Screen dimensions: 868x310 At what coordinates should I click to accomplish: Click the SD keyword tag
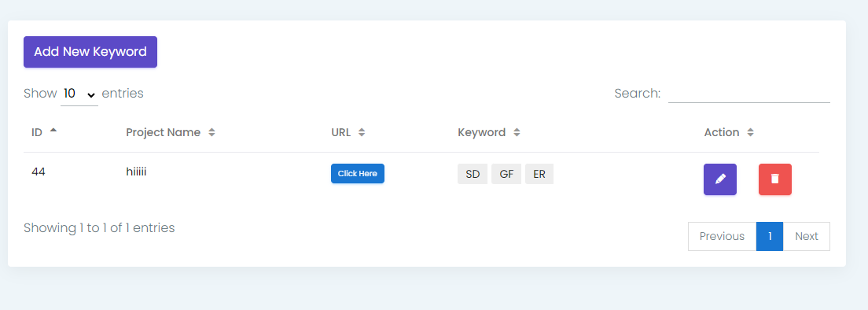tap(473, 174)
